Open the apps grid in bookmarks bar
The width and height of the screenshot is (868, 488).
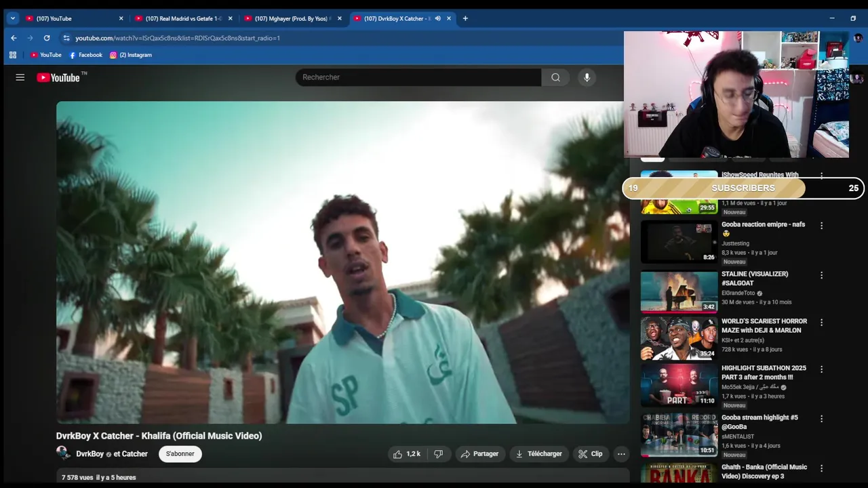coord(13,55)
